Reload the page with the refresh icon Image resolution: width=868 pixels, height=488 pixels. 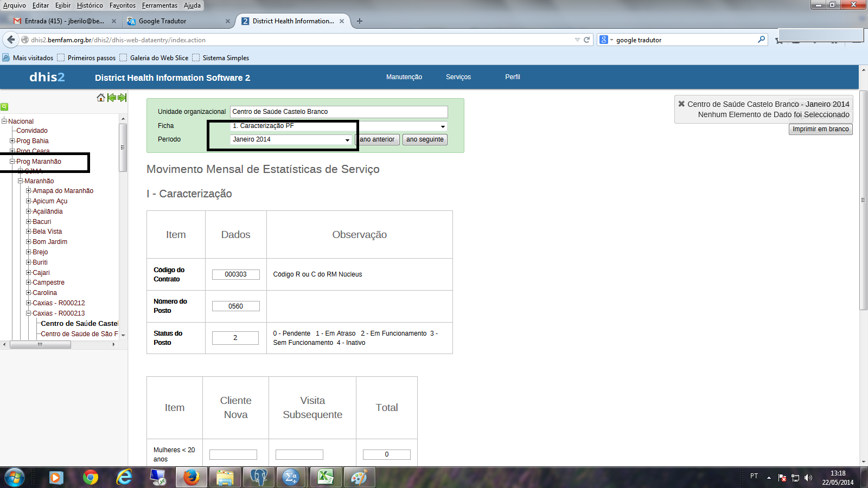coord(586,40)
